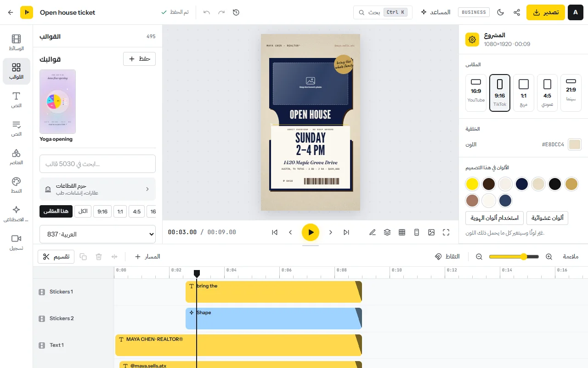
Task: Click the duplicate icon in the timeline toolbar
Action: tap(83, 257)
